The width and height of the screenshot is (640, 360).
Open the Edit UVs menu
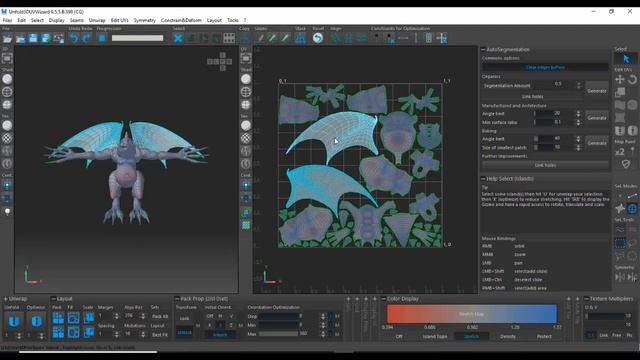point(120,20)
